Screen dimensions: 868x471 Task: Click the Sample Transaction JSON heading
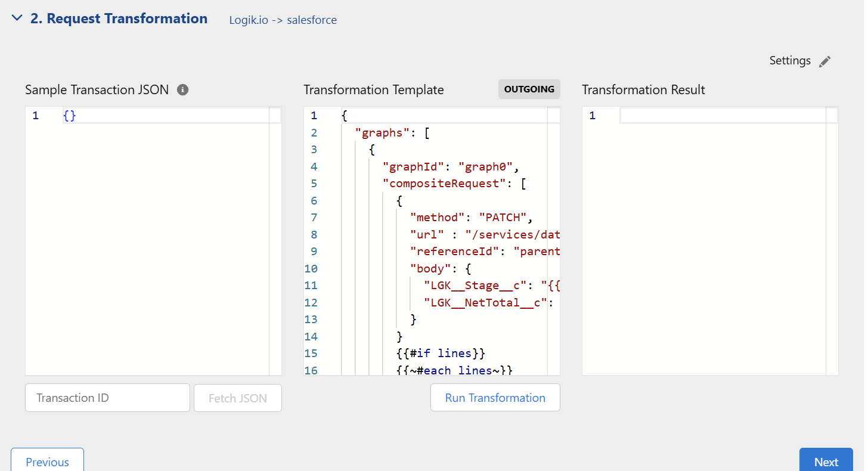pos(97,90)
